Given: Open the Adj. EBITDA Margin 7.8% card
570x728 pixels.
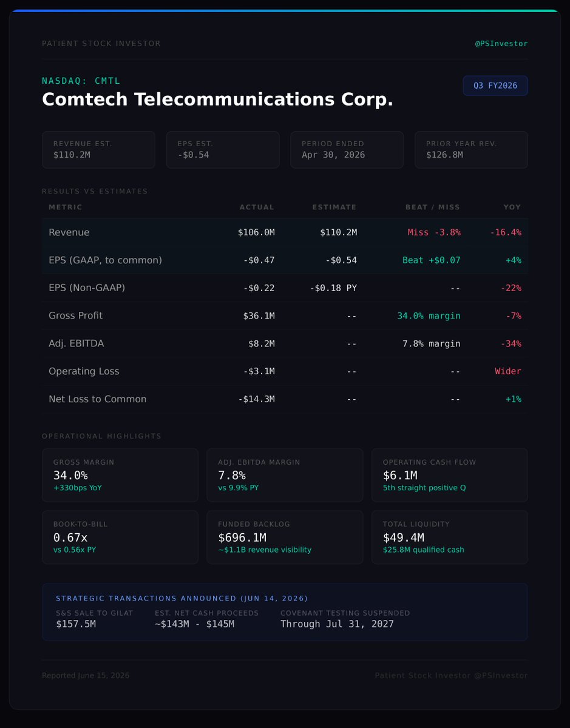Looking at the screenshot, I should click(x=285, y=475).
